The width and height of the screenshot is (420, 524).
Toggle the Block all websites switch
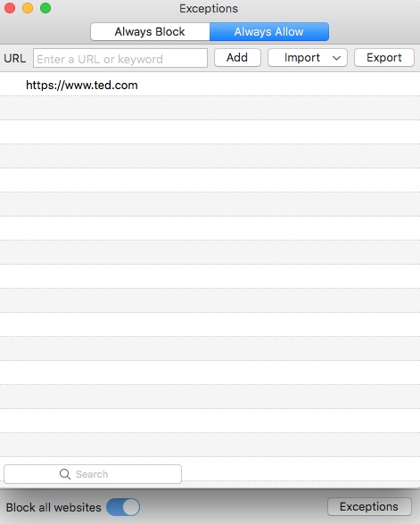tap(123, 507)
